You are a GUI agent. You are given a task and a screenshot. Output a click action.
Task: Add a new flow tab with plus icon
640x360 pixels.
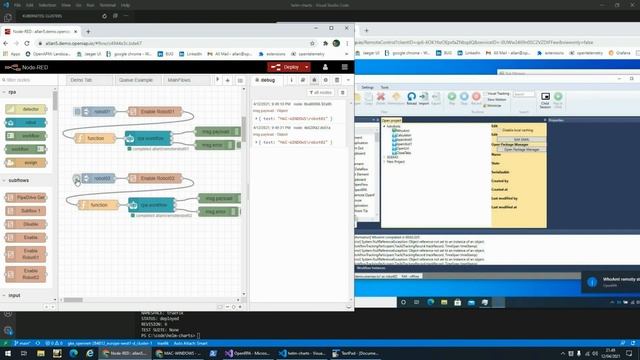[228, 80]
